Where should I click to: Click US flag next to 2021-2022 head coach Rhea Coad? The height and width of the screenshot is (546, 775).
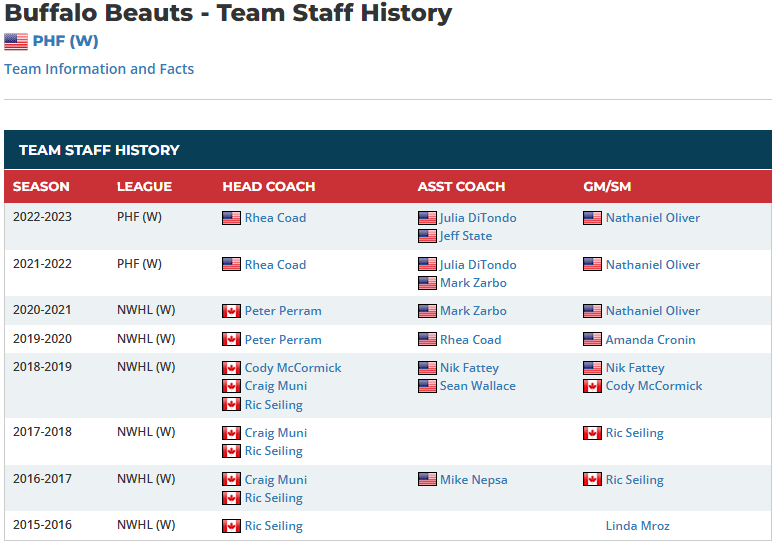231,264
